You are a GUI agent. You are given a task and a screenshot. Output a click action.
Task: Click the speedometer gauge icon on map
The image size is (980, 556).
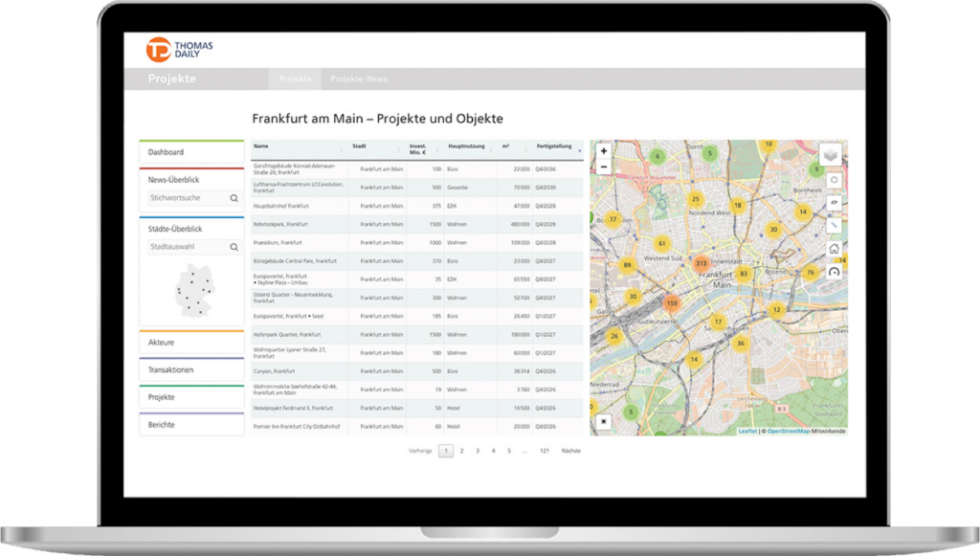pos(834,272)
